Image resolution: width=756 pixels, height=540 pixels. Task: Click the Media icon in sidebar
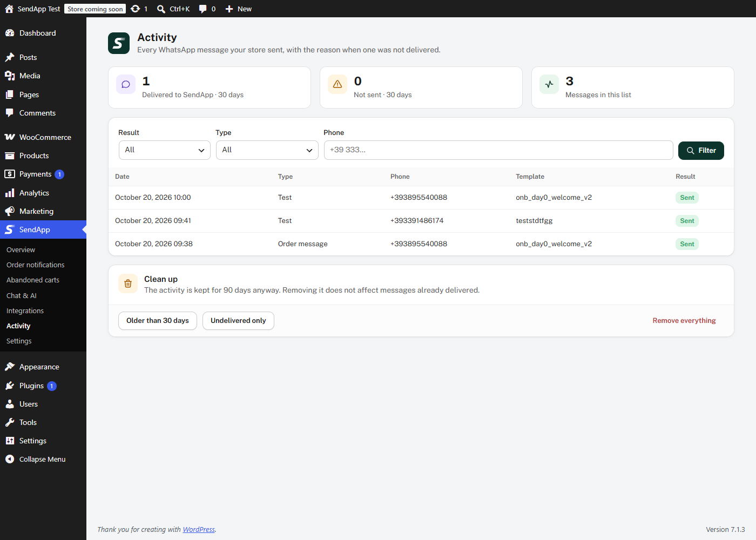[x=10, y=76]
